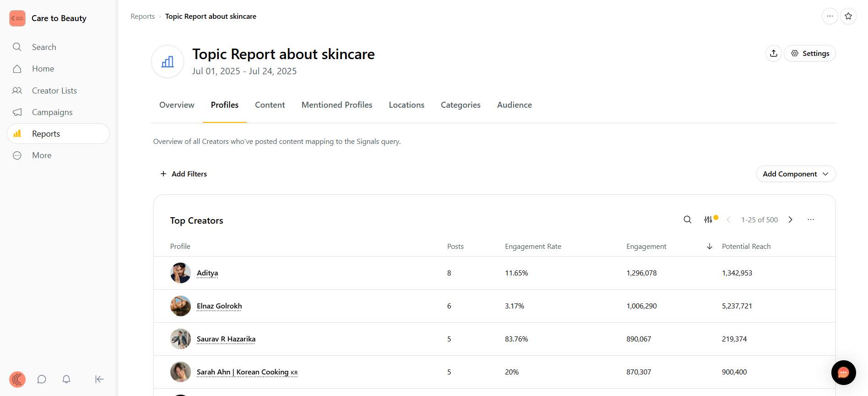Open report Settings
Viewport: 868px width, 396px height.
(810, 53)
